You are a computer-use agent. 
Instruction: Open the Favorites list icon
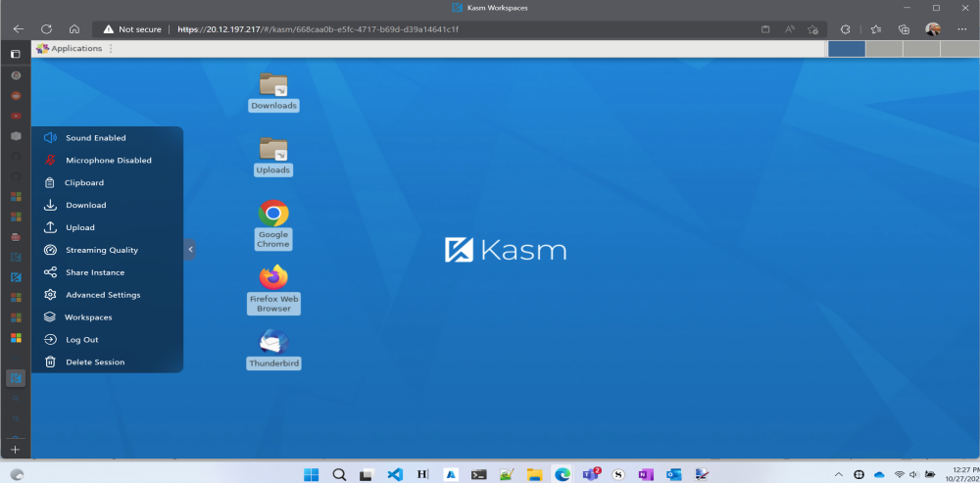pyautogui.click(x=875, y=29)
